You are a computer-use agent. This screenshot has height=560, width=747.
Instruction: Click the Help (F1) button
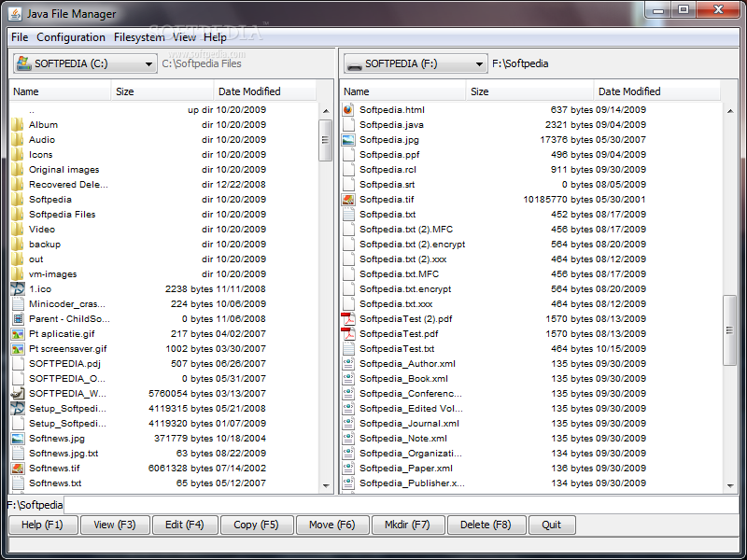click(x=42, y=525)
